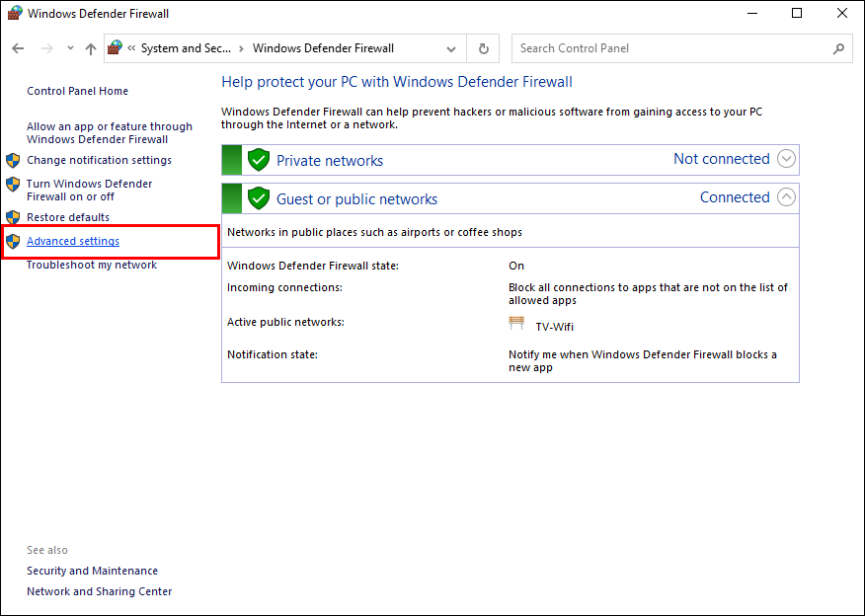Image resolution: width=865 pixels, height=616 pixels.
Task: Click Not connected status text
Action: pos(722,159)
